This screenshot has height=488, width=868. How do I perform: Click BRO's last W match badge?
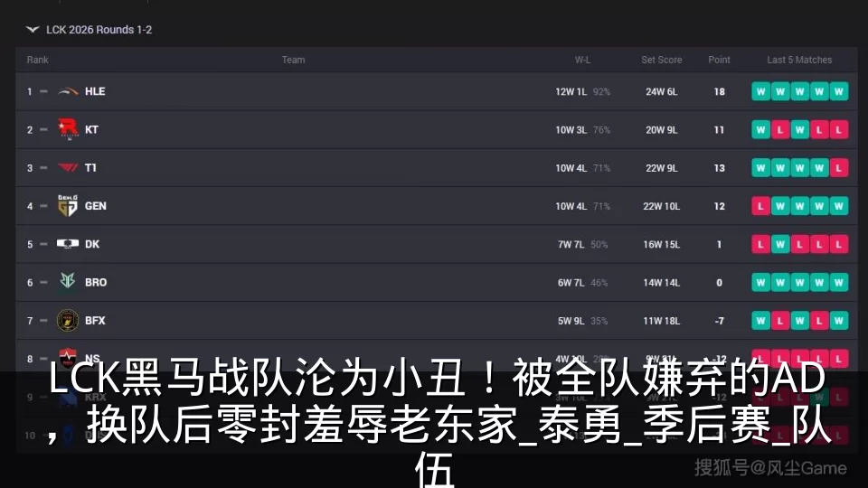(839, 282)
